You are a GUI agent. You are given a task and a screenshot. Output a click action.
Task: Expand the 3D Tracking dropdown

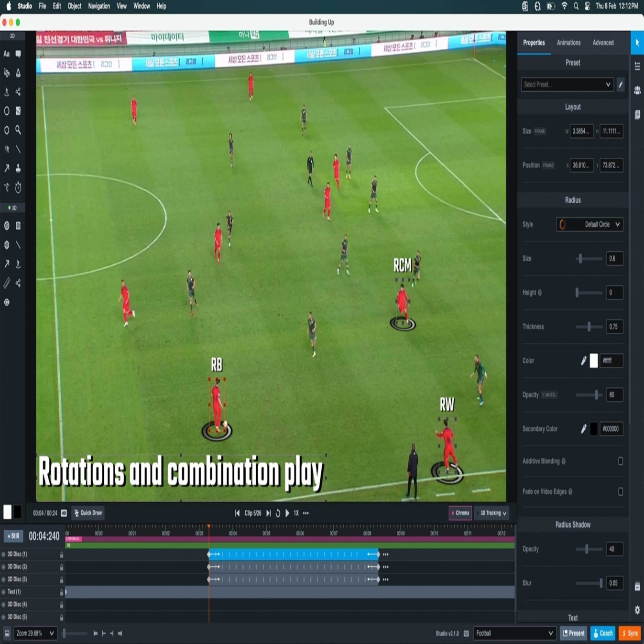click(x=491, y=513)
